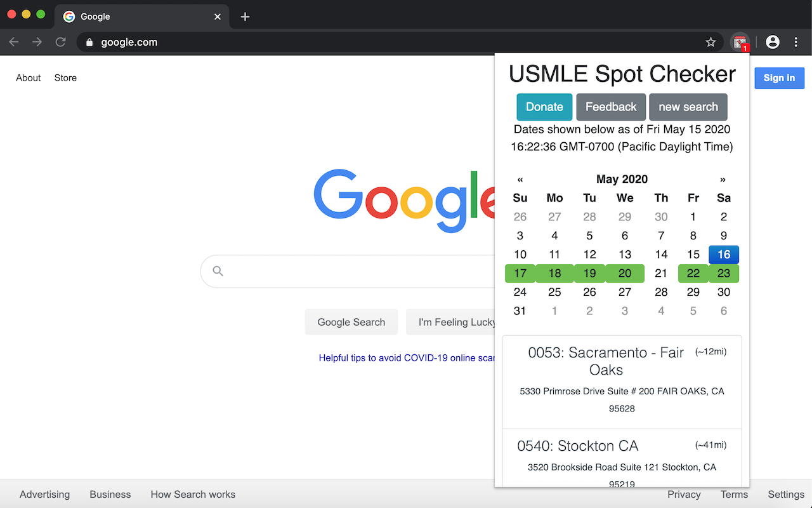The height and width of the screenshot is (508, 812).
Task: Select available date May 18
Action: [x=554, y=274]
